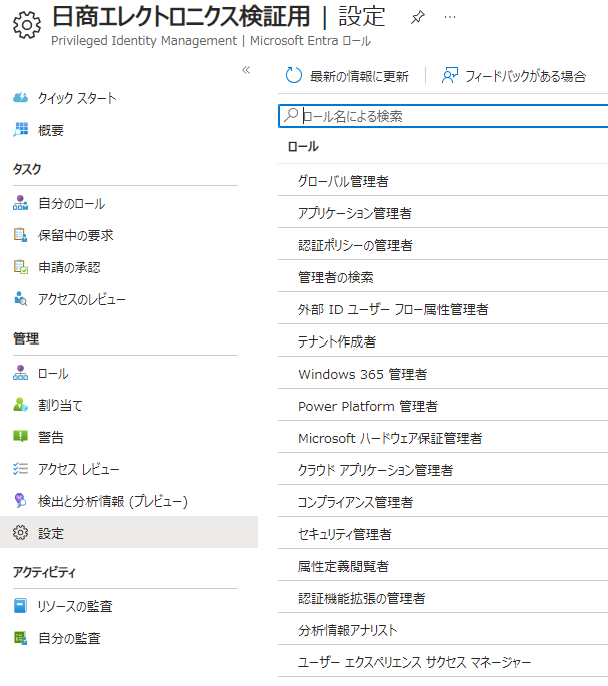The height and width of the screenshot is (686, 608).
Task: Click the フィードバックがある場合 feedback icon
Action: [450, 76]
